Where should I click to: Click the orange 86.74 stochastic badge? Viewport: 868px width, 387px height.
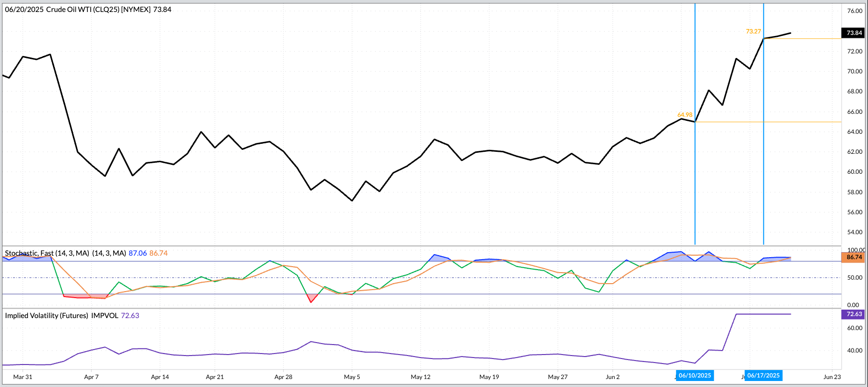coord(854,257)
